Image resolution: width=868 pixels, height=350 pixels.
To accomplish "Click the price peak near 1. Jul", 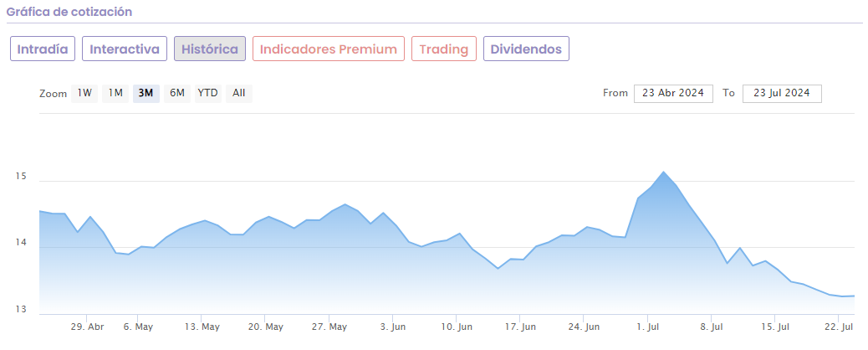I will tap(663, 172).
